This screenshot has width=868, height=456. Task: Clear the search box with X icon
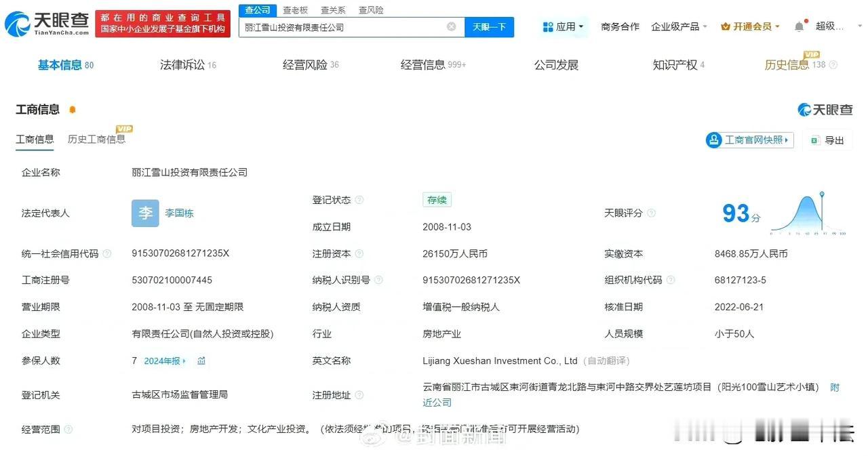pos(451,26)
